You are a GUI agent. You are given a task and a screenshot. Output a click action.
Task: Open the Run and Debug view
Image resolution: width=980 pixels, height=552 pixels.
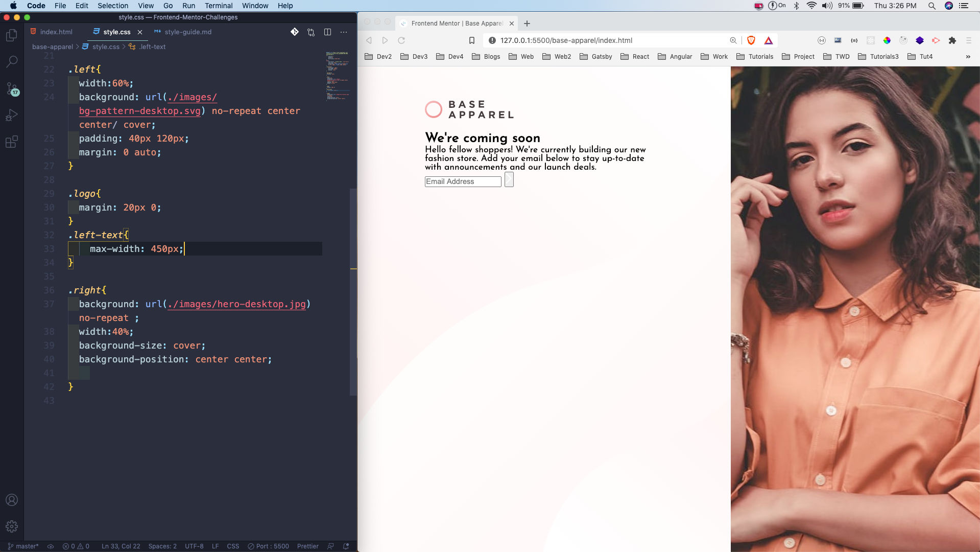11,116
